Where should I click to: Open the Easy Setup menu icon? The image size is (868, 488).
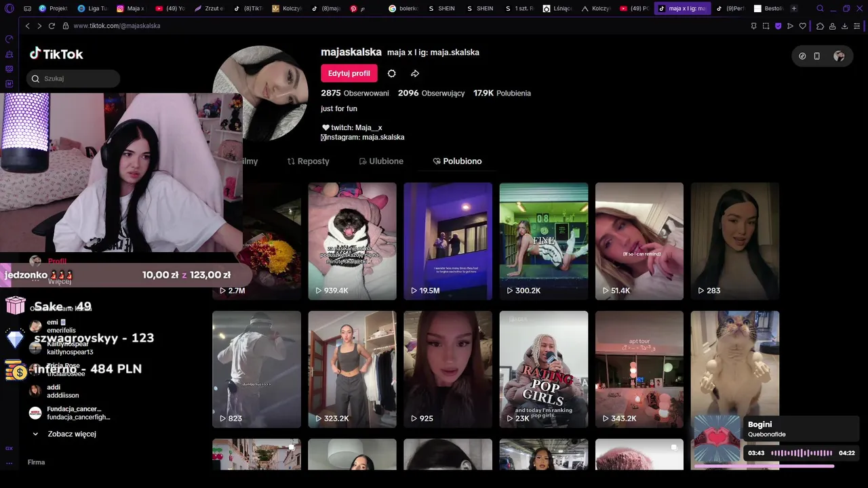pos(857,26)
